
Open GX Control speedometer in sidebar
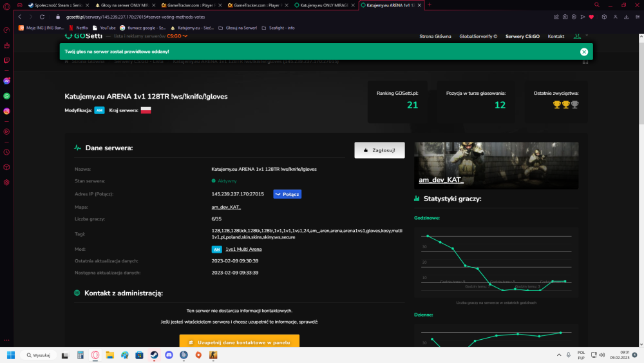(x=6, y=30)
